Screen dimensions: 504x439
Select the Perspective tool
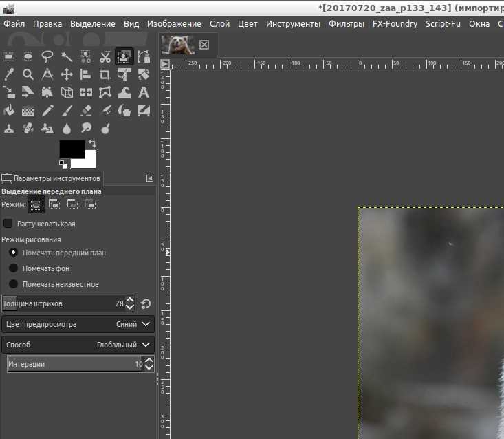(x=47, y=93)
